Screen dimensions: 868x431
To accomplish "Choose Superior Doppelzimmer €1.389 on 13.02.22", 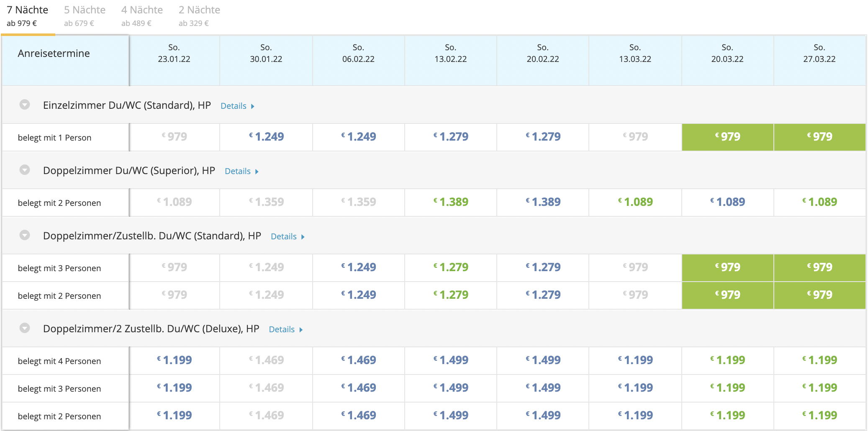I will 450,202.
